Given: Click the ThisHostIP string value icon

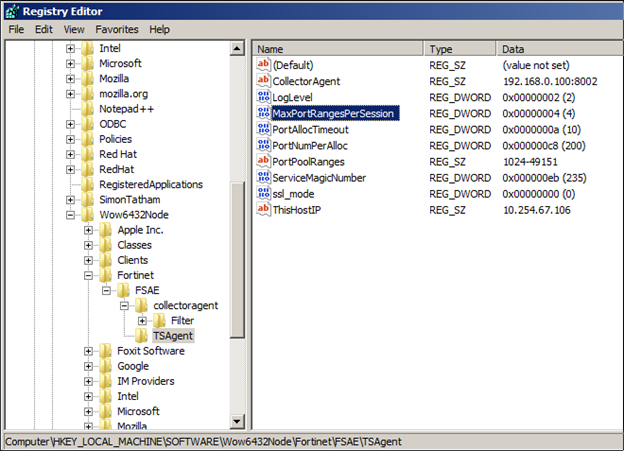Looking at the screenshot, I should tap(264, 209).
